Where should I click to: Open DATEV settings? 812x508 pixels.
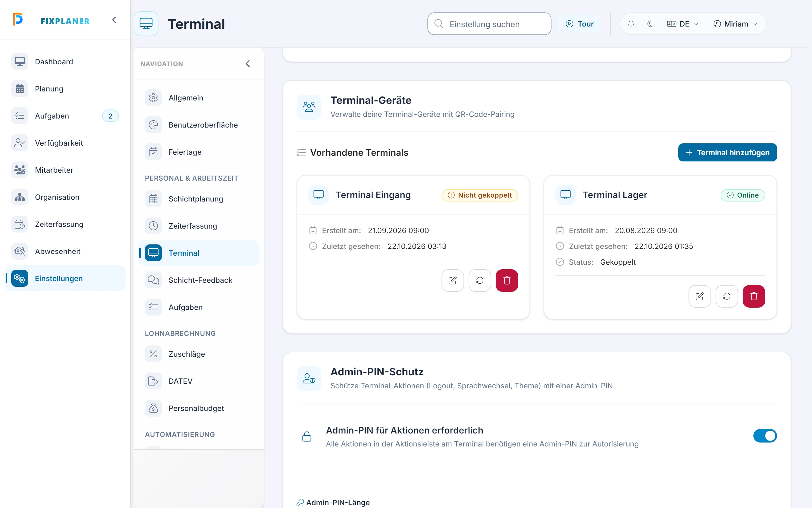click(199, 381)
